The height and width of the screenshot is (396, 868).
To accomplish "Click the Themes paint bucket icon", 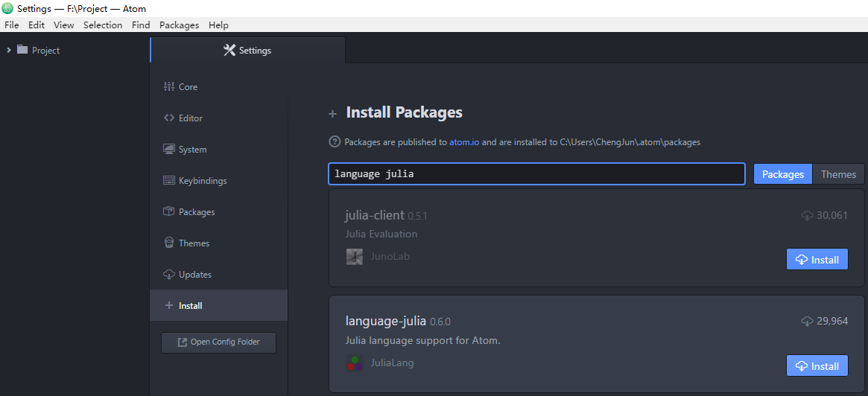I will (169, 243).
